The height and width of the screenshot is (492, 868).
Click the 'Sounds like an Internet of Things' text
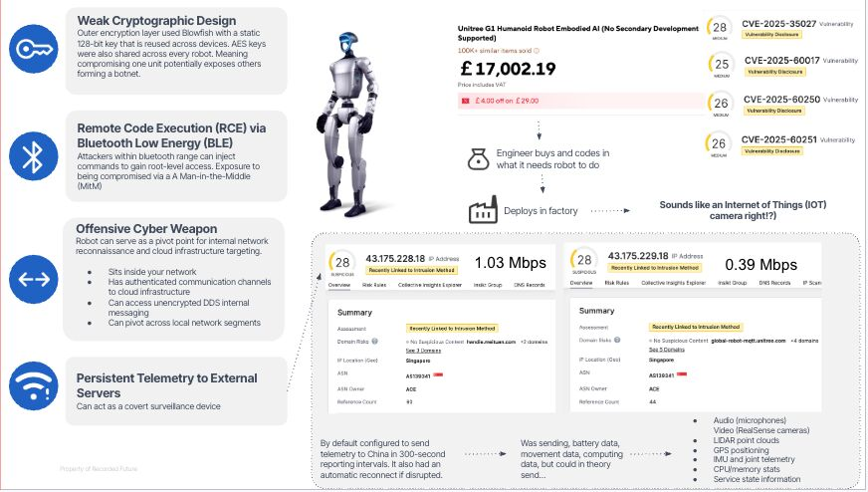pyautogui.click(x=743, y=210)
